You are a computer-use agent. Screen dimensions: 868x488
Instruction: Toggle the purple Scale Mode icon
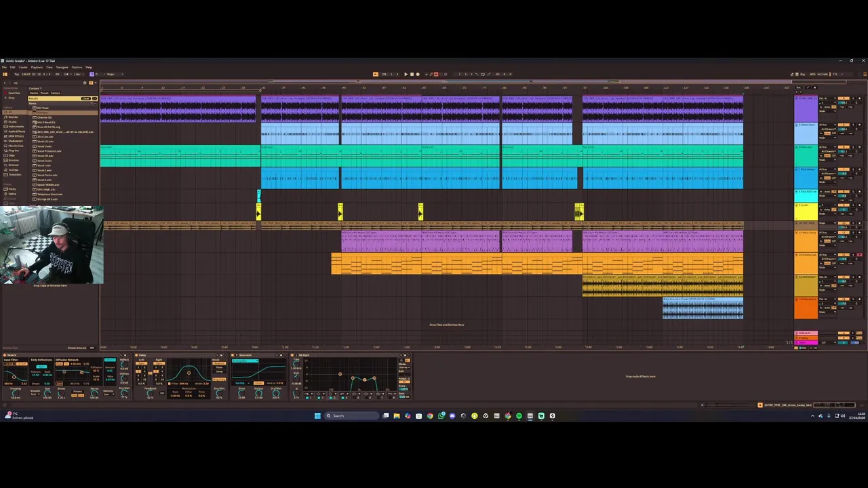tap(92, 74)
